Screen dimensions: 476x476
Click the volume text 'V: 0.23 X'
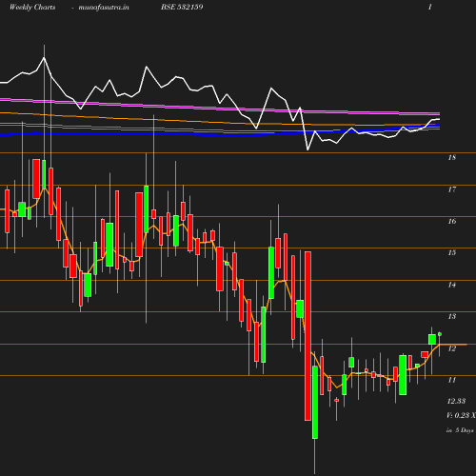pos(461,415)
